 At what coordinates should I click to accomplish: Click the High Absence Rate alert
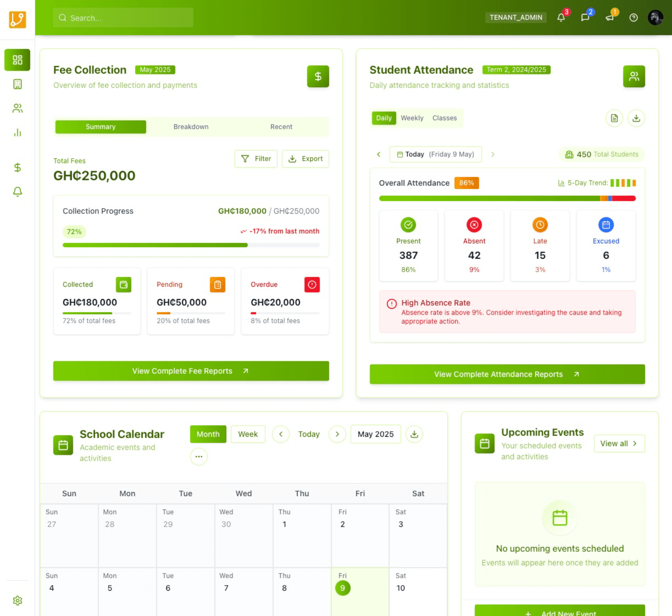coord(507,312)
